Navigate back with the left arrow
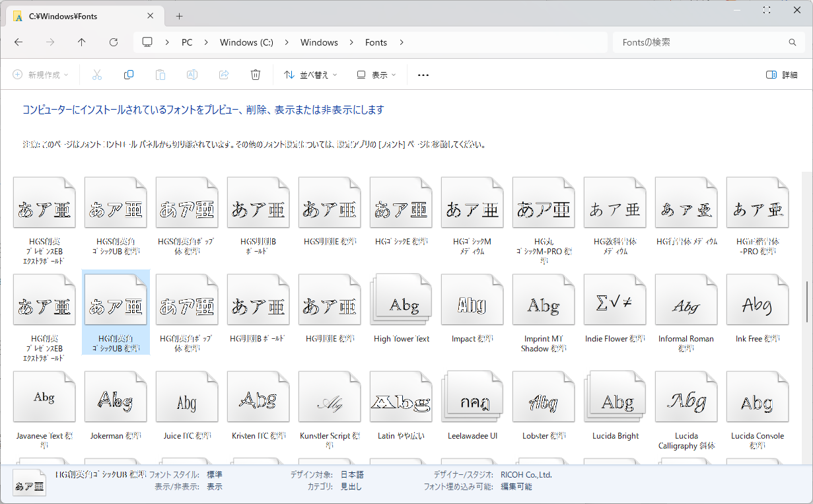Screen dimensions: 813x504 point(18,42)
